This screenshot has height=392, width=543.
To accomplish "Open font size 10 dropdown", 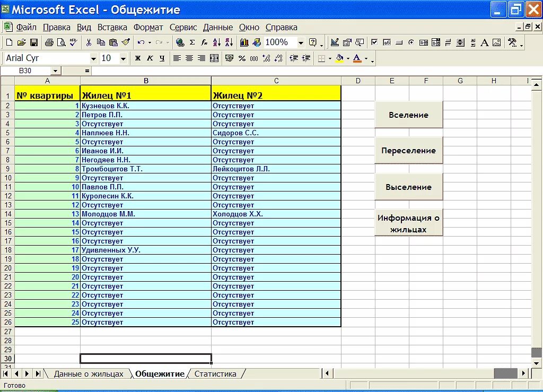I will pos(123,58).
